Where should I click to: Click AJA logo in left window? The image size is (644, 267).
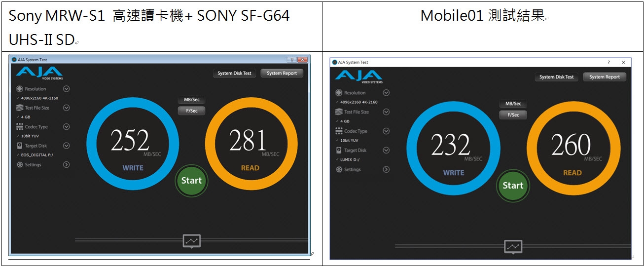(x=39, y=73)
